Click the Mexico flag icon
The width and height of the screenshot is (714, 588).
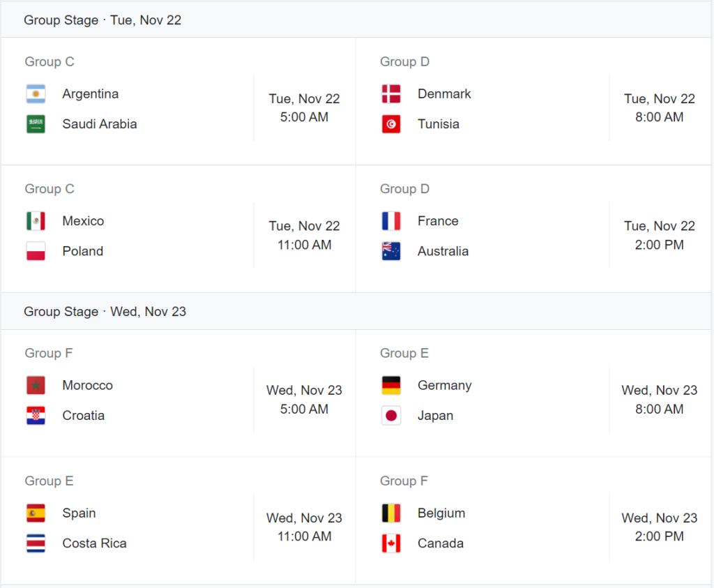(x=36, y=221)
